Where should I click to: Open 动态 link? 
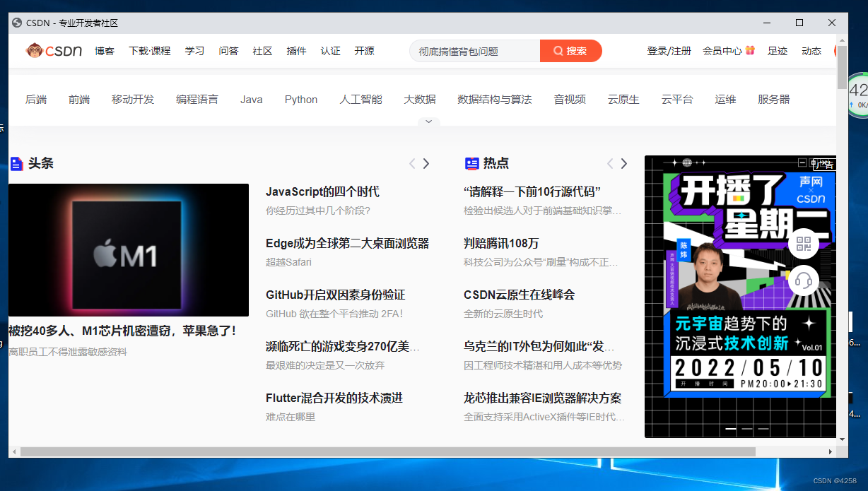811,51
